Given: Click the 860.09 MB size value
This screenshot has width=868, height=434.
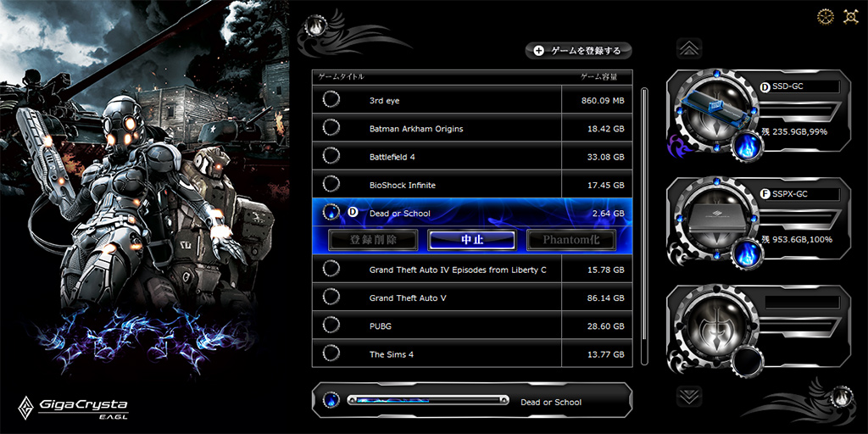Looking at the screenshot, I should click(x=603, y=101).
